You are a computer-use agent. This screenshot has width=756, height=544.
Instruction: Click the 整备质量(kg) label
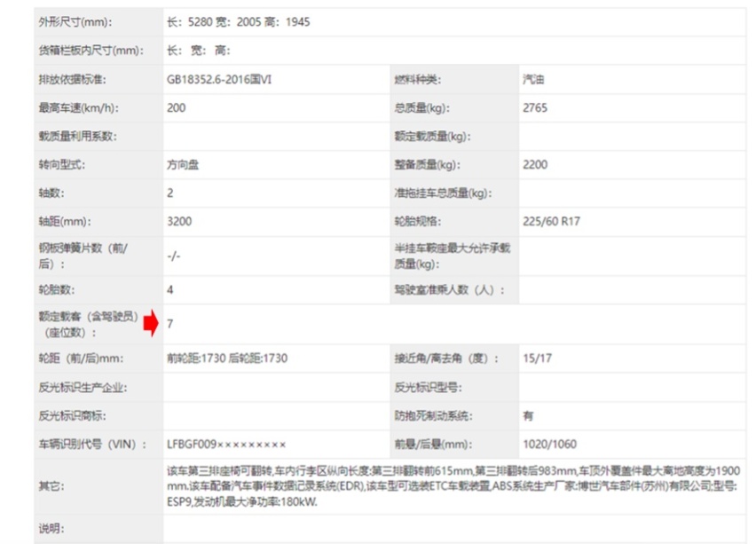click(427, 165)
